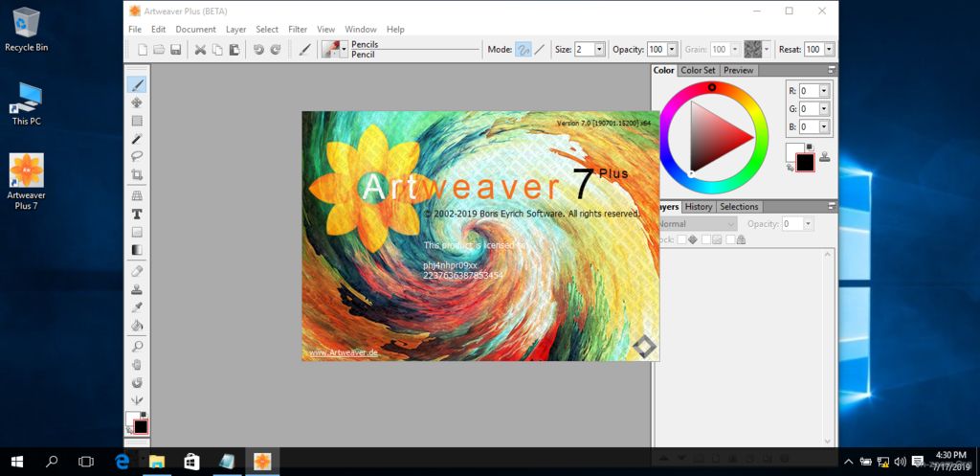The height and width of the screenshot is (476, 980).
Task: Select the Zoom magnifier tool
Action: (137, 346)
